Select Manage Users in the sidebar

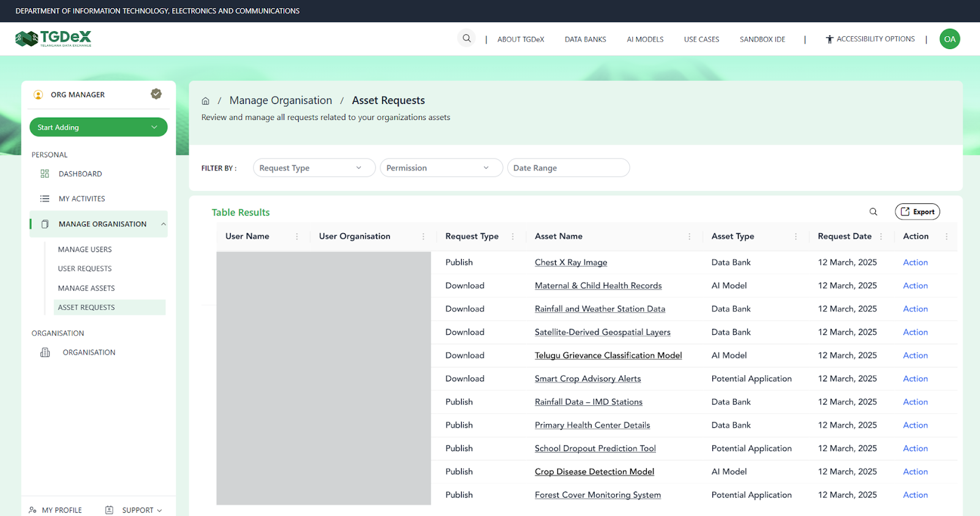click(85, 250)
